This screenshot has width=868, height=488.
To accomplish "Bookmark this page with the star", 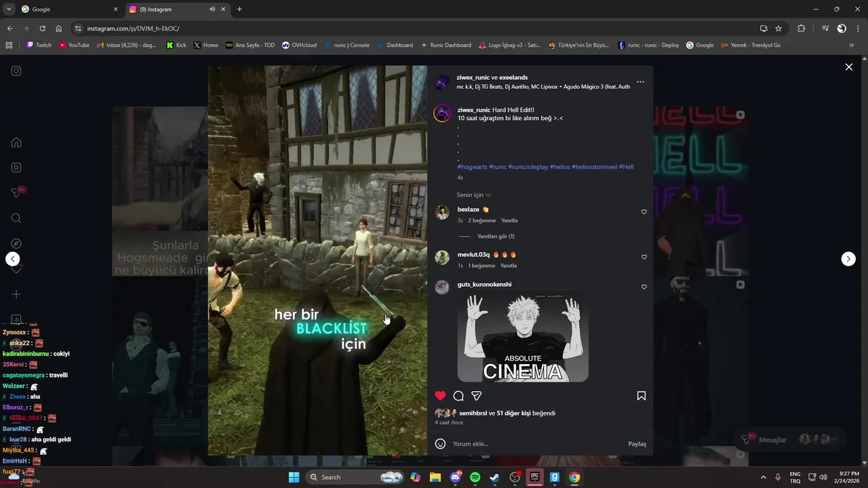I will 778,28.
